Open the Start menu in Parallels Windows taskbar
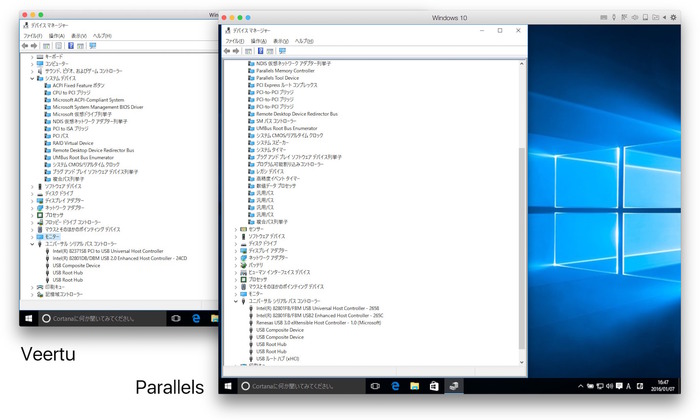 click(x=228, y=386)
